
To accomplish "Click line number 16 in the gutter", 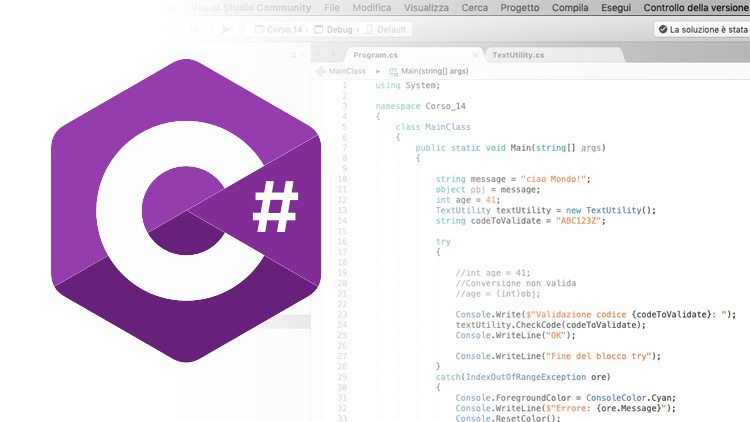I will coord(342,242).
